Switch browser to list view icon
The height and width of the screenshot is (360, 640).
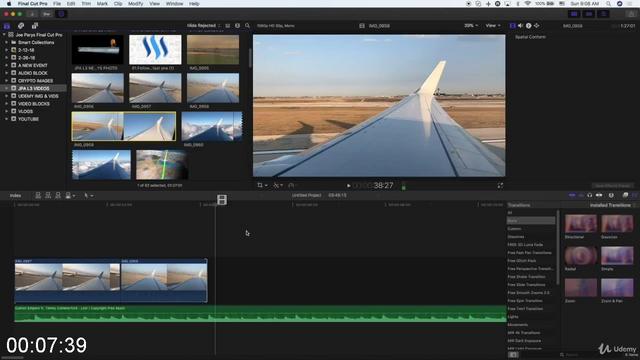click(x=228, y=26)
